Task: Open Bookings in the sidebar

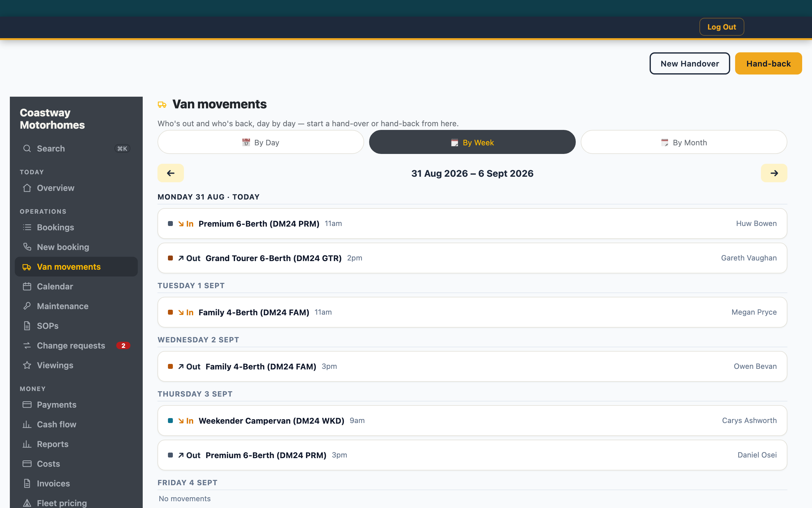Action: (76, 228)
